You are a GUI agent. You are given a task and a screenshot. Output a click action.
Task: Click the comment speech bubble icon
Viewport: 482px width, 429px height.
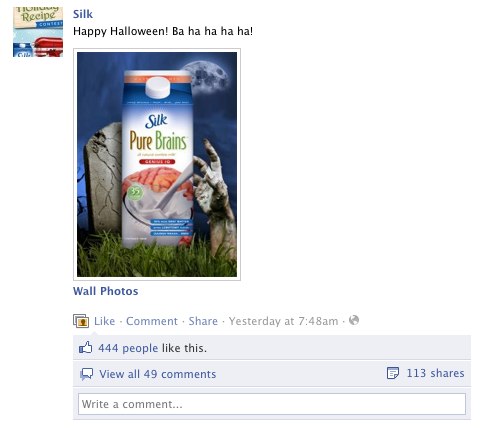pos(86,374)
